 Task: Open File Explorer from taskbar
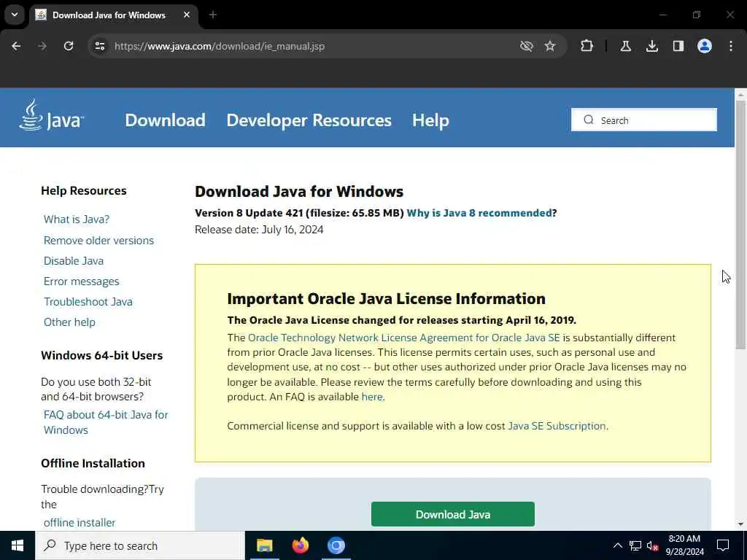point(264,545)
